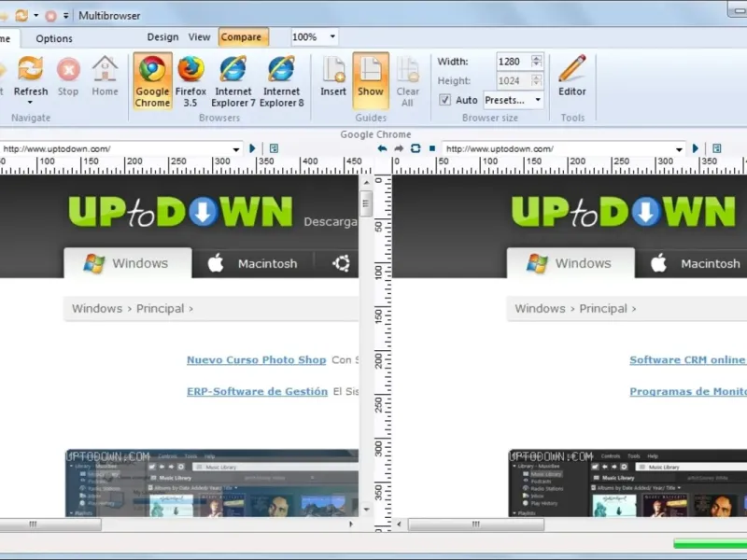Viewport: 747px width, 560px height.
Task: Open Nuevo Curso Photo Shop link
Action: click(256, 360)
